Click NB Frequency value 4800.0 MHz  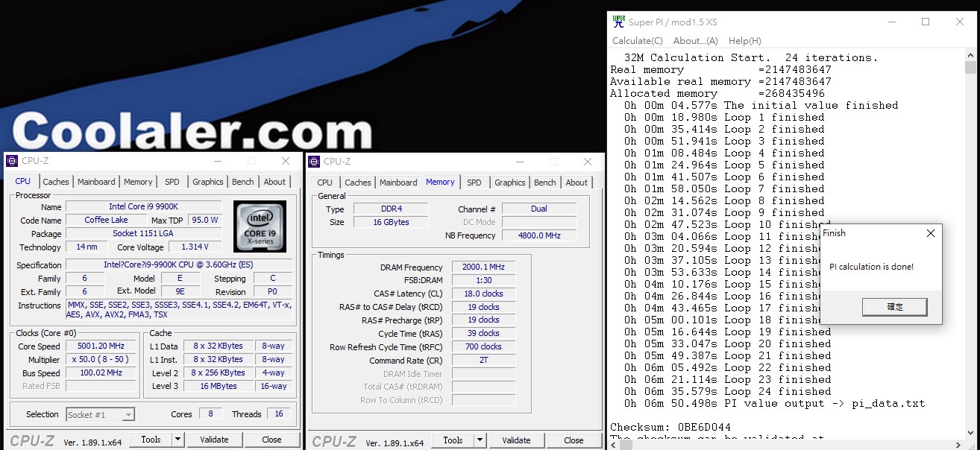(539, 235)
